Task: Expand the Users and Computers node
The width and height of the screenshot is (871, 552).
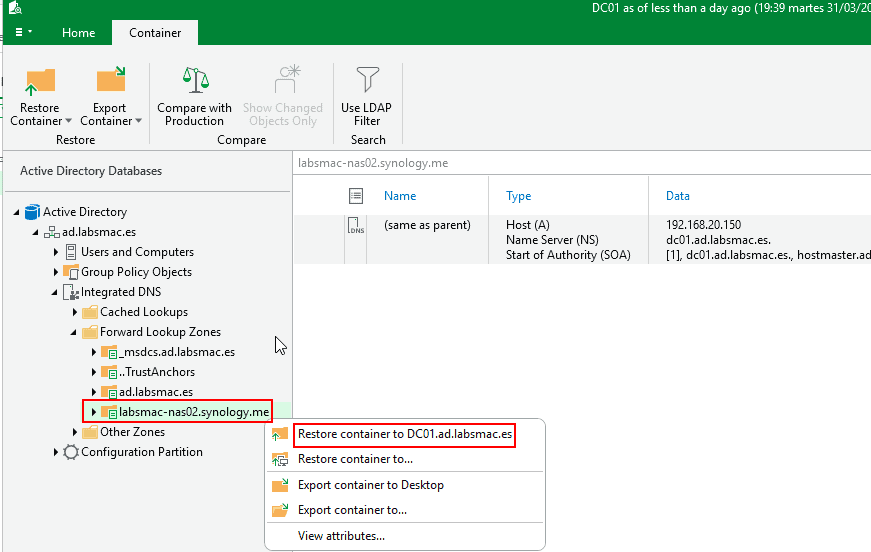Action: pyautogui.click(x=56, y=252)
